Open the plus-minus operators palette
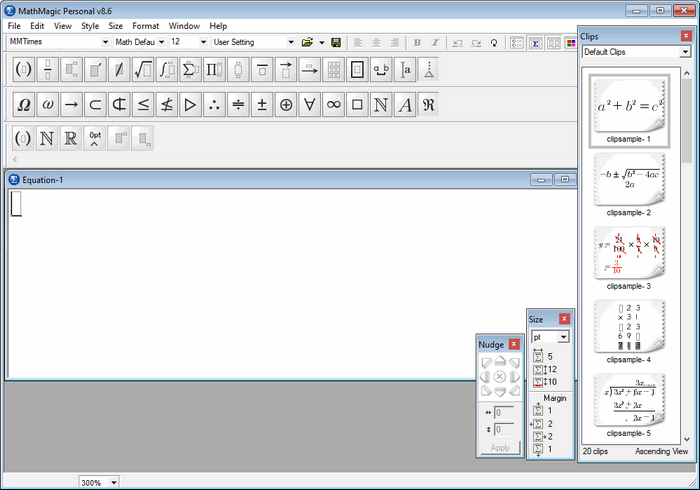The image size is (700, 490). (x=262, y=104)
